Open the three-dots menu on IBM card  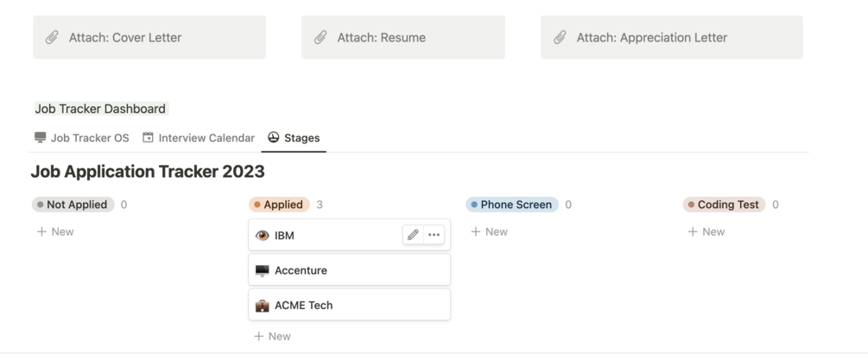click(434, 235)
